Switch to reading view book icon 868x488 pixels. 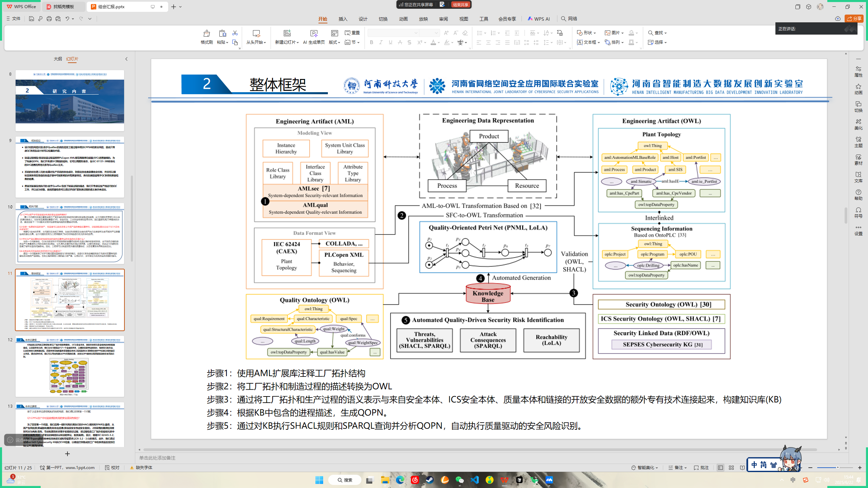tap(743, 468)
